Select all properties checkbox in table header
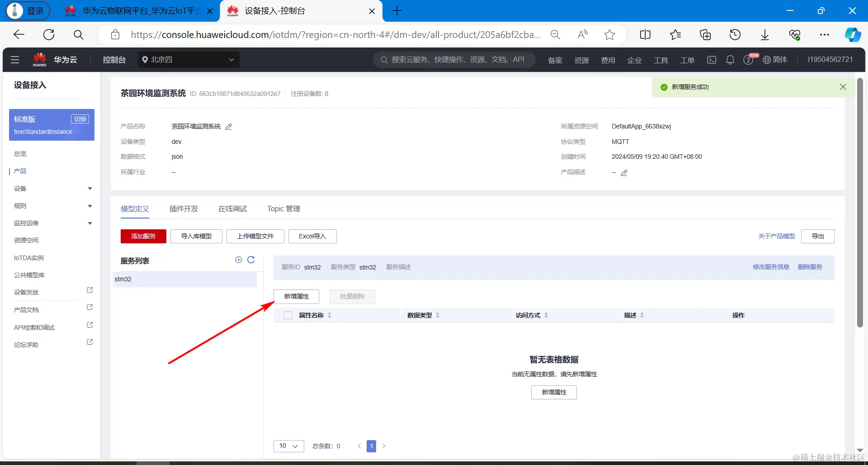The height and width of the screenshot is (465, 868). [x=288, y=315]
